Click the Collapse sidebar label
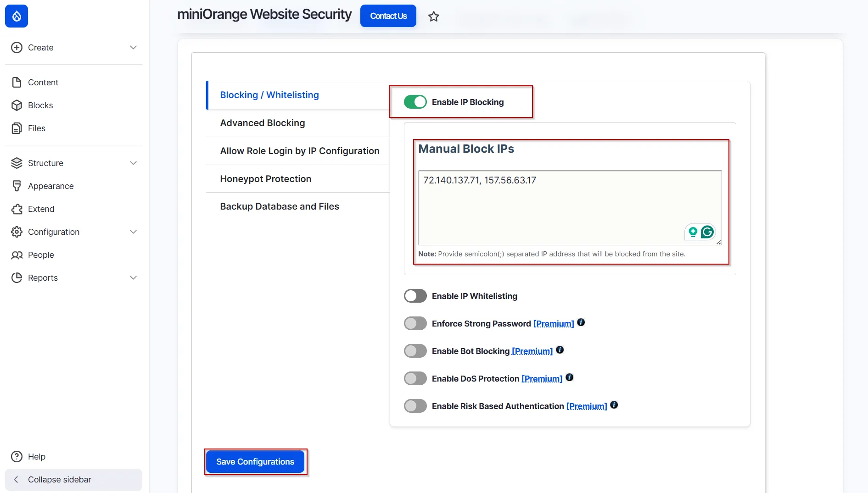Viewport: 868px width, 493px height. point(60,480)
